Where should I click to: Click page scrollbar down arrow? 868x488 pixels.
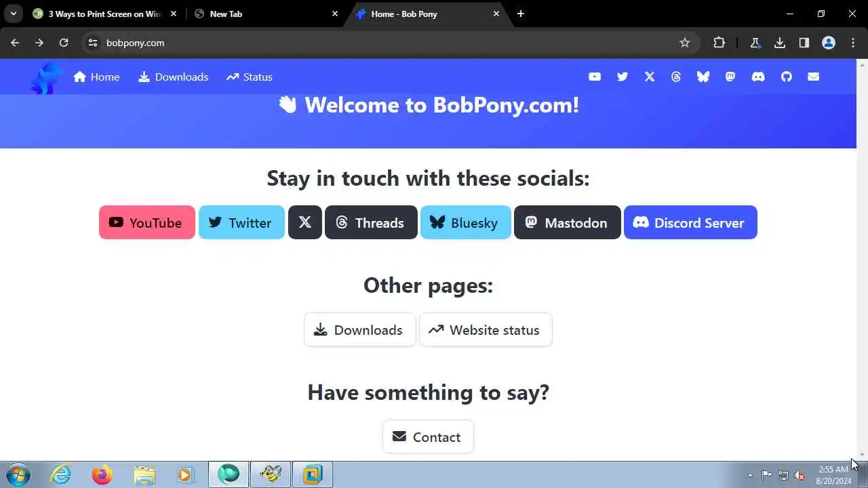click(862, 455)
